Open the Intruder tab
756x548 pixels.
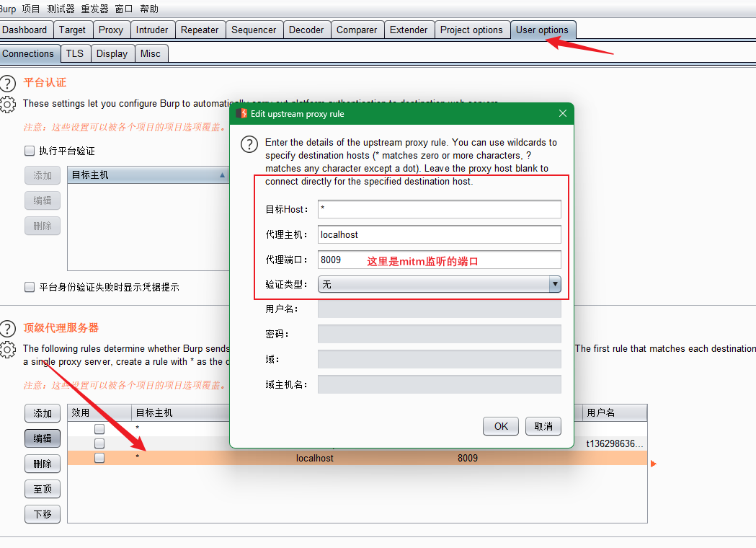click(x=152, y=30)
